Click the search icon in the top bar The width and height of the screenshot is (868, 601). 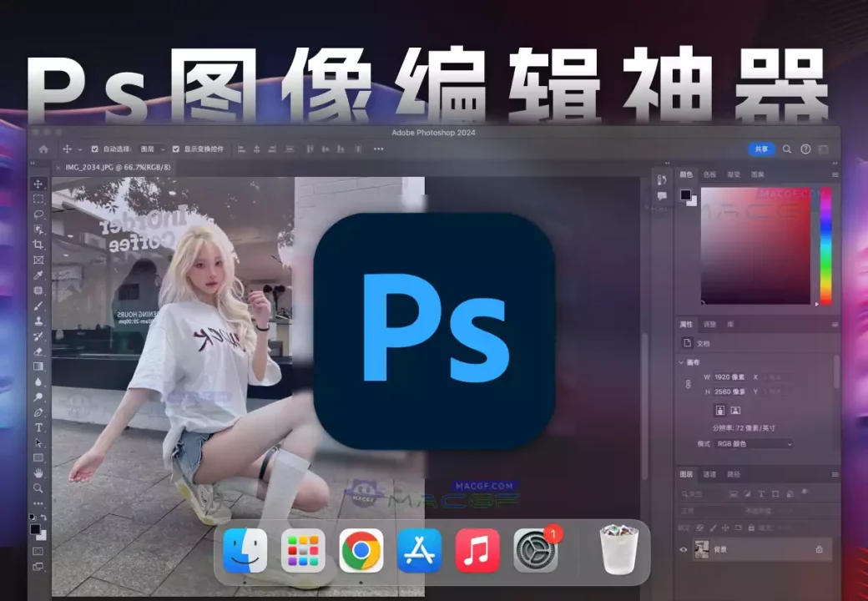[787, 149]
